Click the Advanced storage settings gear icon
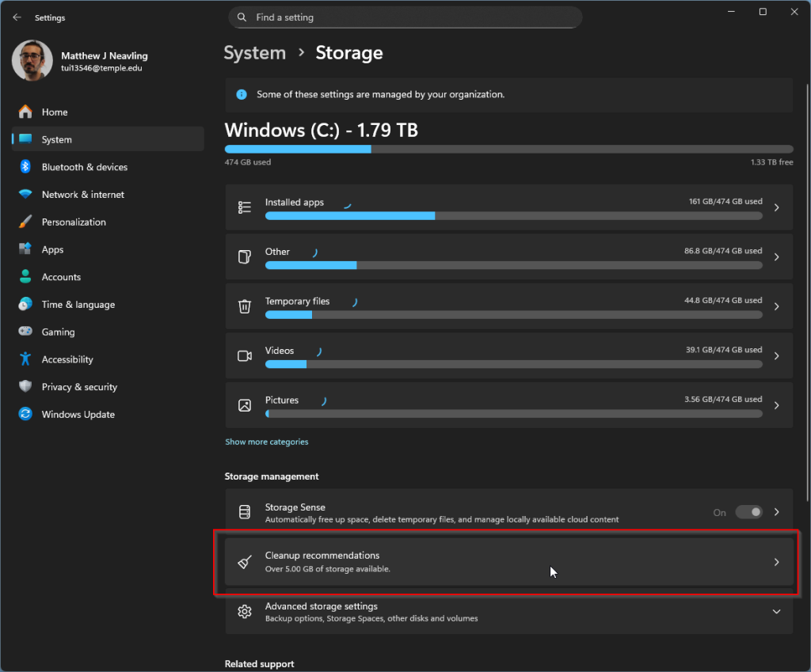The image size is (811, 672). pos(245,612)
